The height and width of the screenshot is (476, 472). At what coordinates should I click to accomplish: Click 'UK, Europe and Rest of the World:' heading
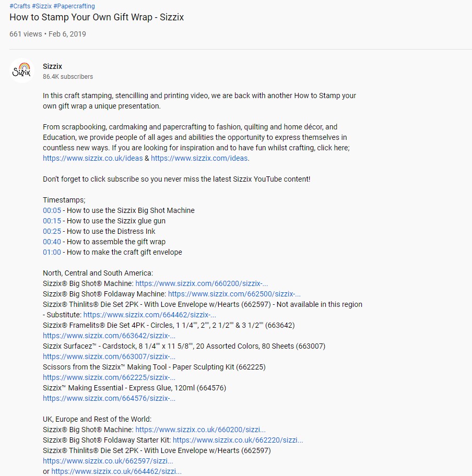click(97, 419)
